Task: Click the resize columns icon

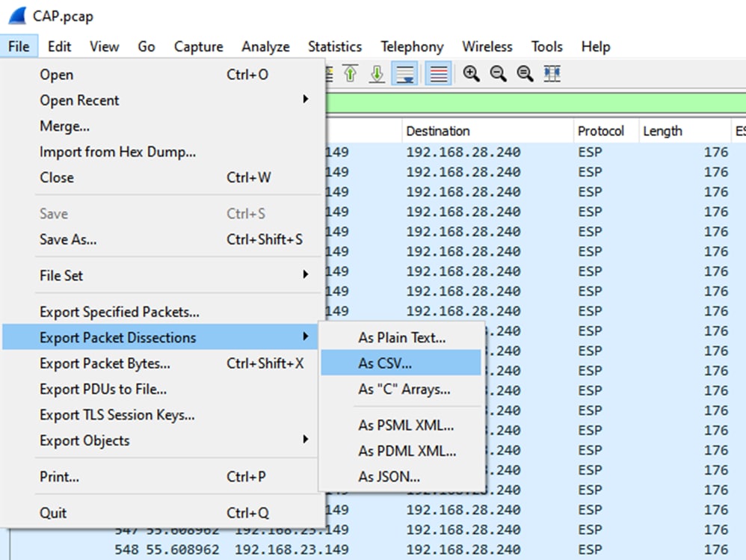Action: pyautogui.click(x=552, y=74)
